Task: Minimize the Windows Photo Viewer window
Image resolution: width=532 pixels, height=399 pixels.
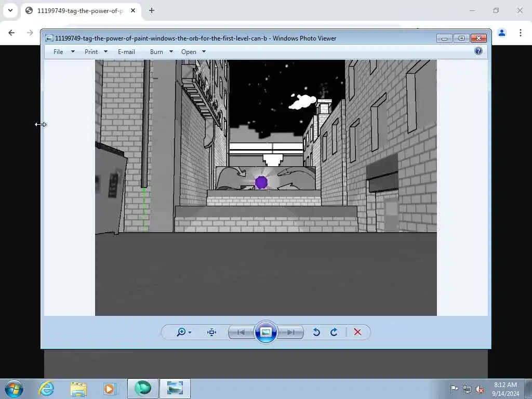Action: coord(445,38)
